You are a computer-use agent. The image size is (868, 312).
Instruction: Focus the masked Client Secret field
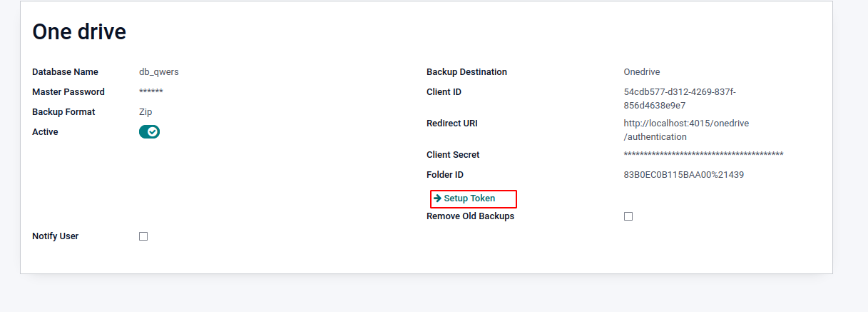coord(703,155)
